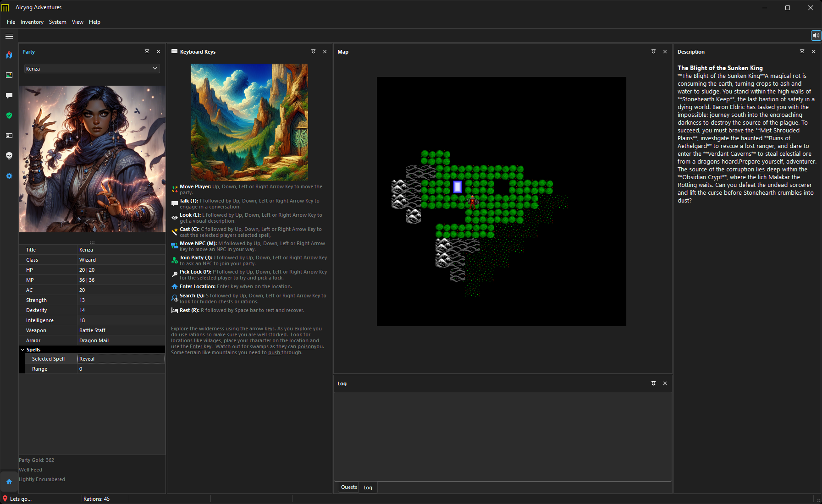Switch to the Quests tab

pyautogui.click(x=348, y=487)
